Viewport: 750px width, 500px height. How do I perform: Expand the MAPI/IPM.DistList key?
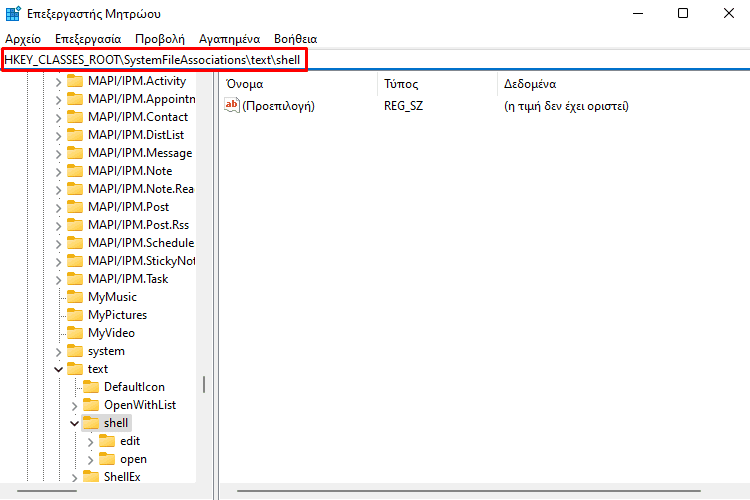(58, 136)
